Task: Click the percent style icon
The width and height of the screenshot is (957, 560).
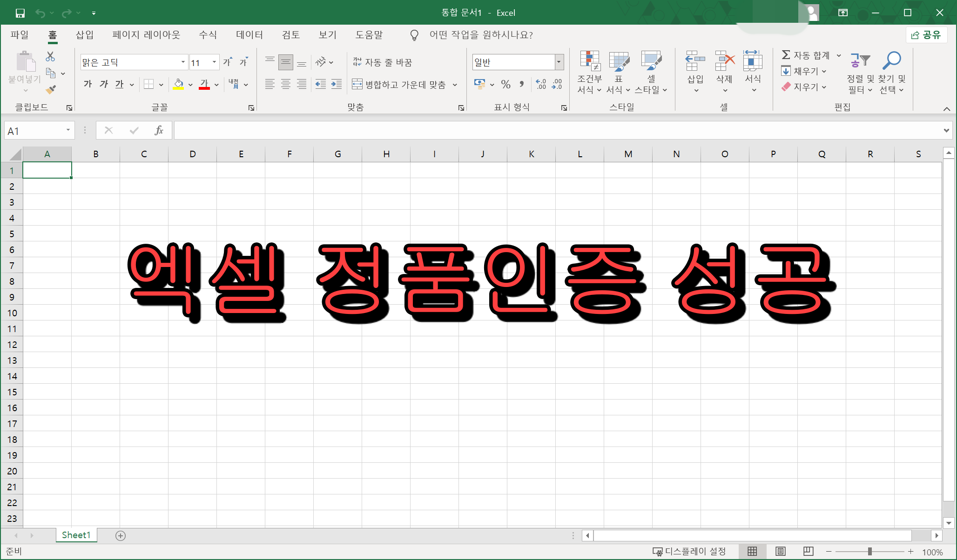Action: pyautogui.click(x=505, y=84)
